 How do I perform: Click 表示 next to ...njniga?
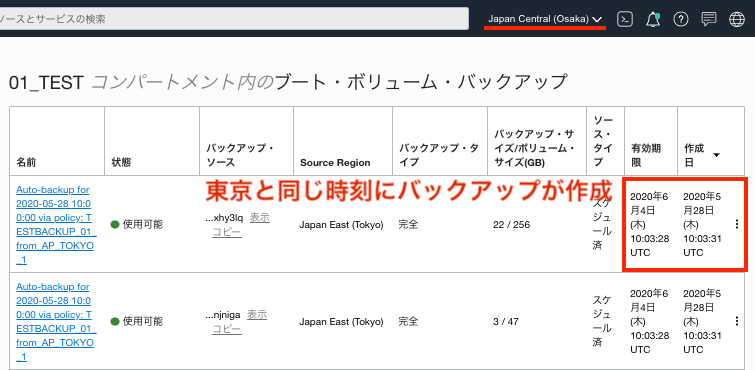point(257,315)
